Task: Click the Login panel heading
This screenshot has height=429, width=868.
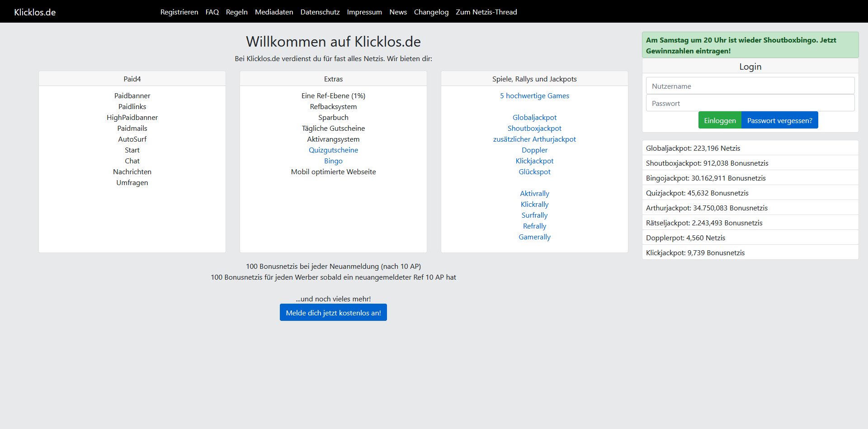Action: (750, 67)
